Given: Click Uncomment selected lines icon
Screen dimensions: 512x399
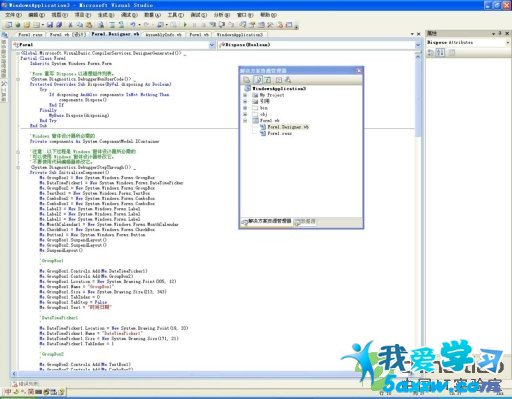Looking at the screenshot, I should [x=121, y=25].
